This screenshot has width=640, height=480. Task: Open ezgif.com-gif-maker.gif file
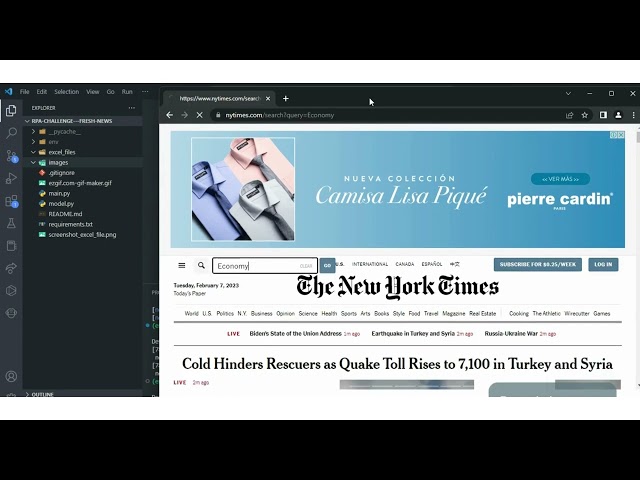[80, 183]
